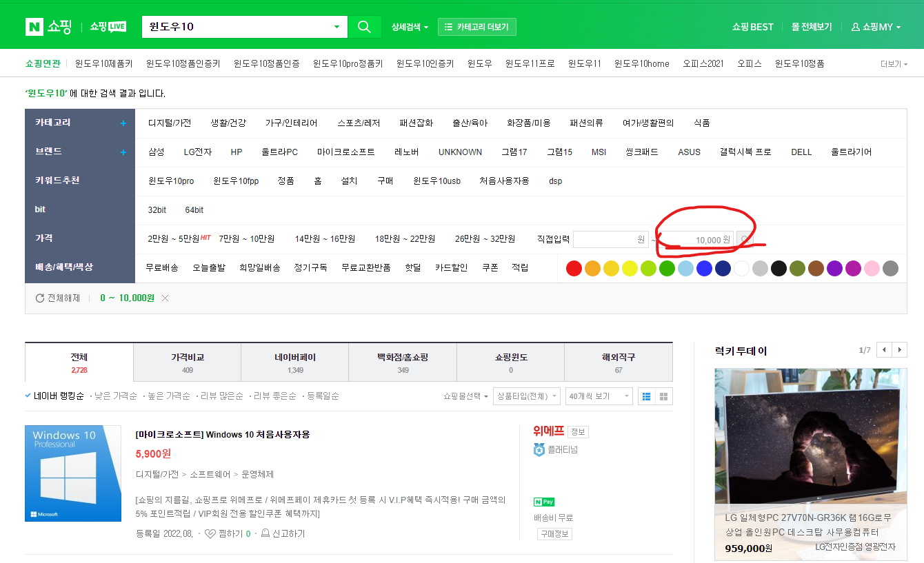Screen dimensions: 924x563
Task: Pick the red color swatch
Action: point(574,269)
